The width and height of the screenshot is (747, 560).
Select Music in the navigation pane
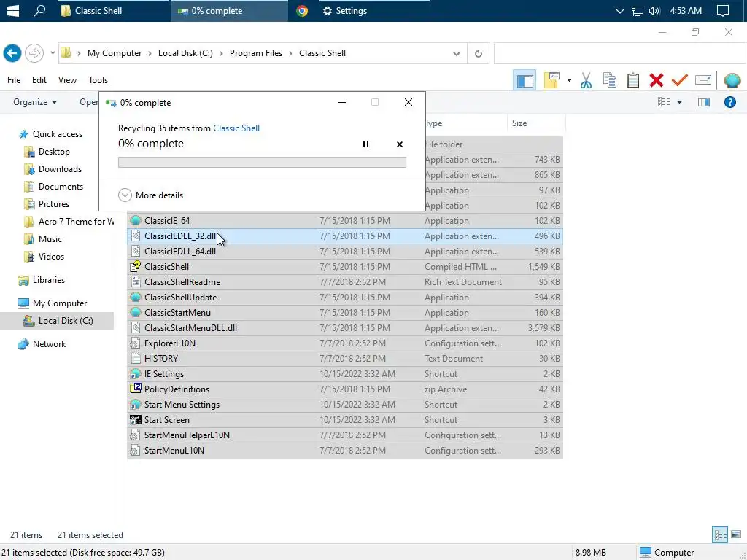click(50, 239)
